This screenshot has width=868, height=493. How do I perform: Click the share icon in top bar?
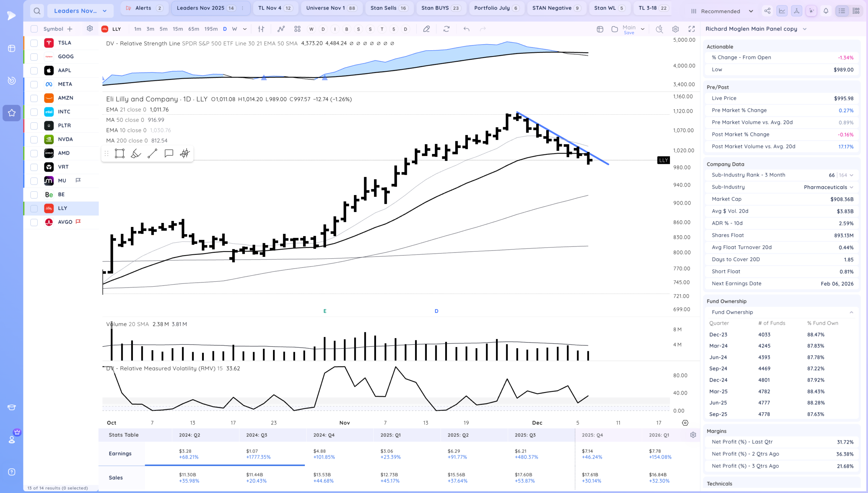tap(767, 11)
